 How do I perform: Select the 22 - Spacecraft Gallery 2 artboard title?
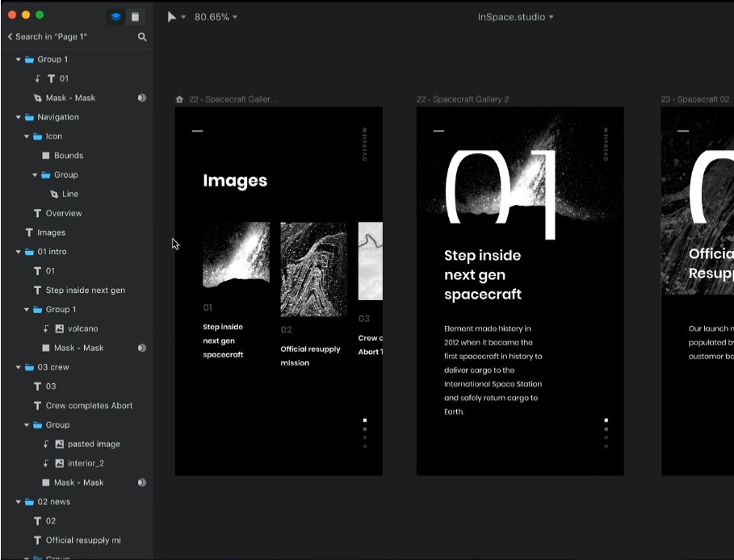tap(463, 99)
